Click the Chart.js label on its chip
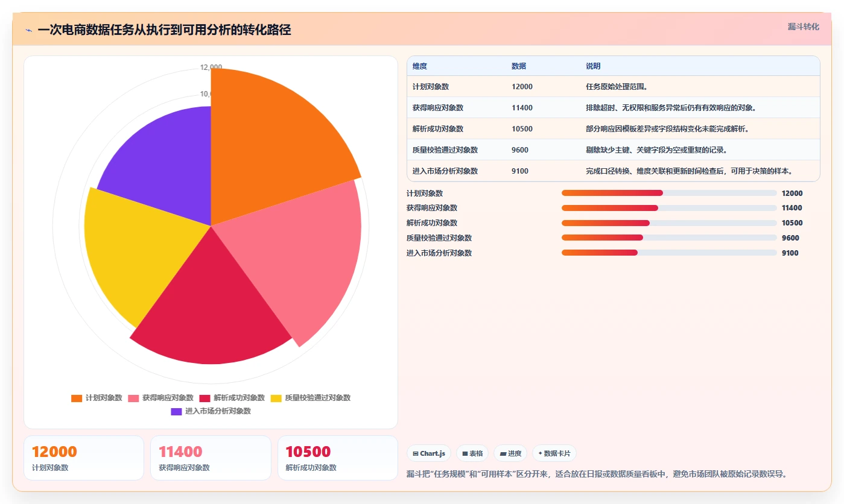 433,453
